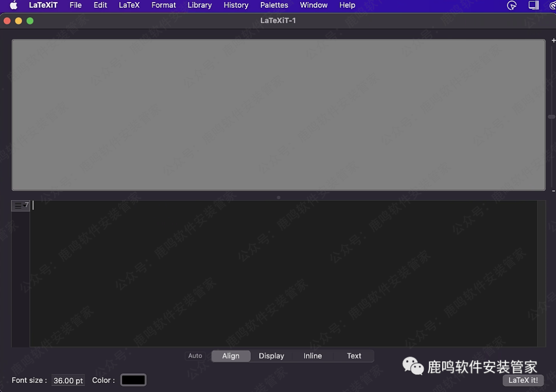
Task: Click the Font size input field
Action: [x=68, y=380]
